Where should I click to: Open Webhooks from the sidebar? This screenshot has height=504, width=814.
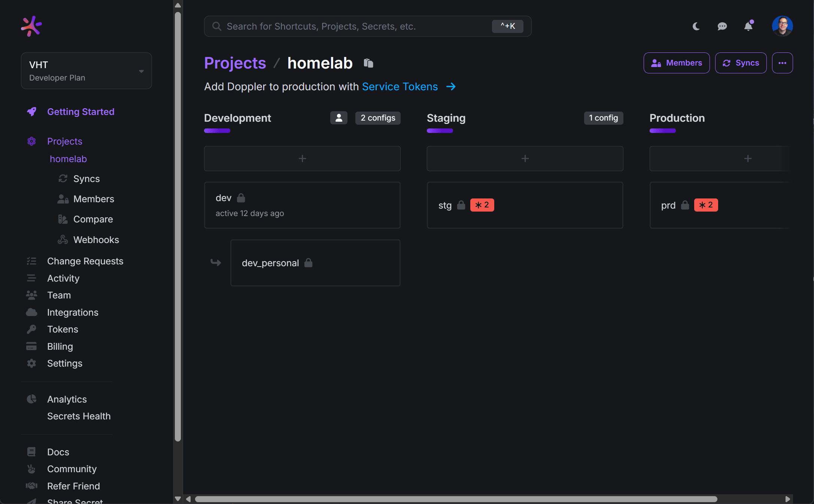click(96, 240)
